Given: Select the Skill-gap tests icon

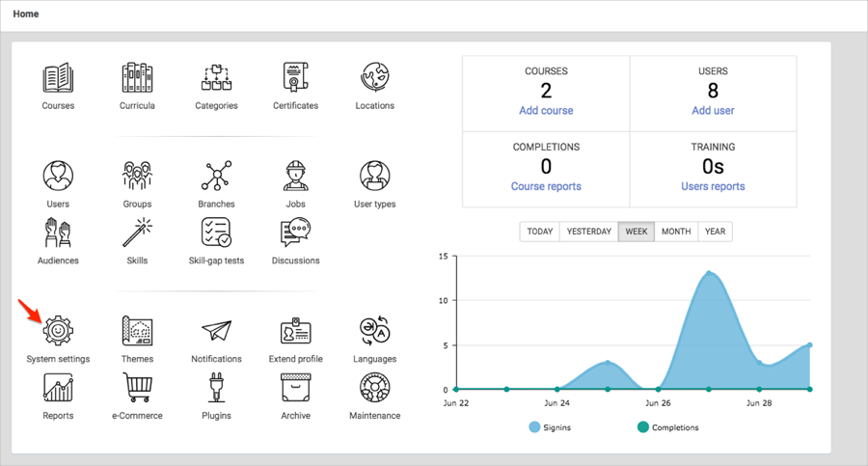Looking at the screenshot, I should click(x=216, y=233).
